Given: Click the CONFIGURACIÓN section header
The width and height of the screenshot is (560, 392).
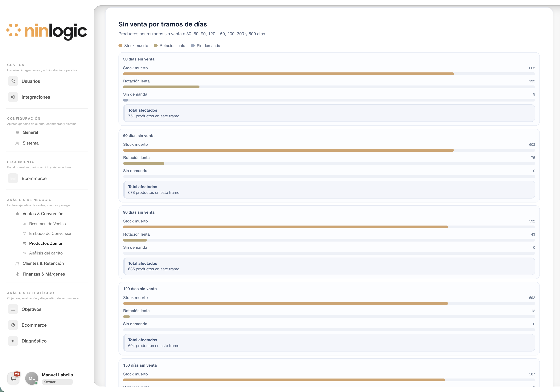Looking at the screenshot, I should tap(24, 118).
